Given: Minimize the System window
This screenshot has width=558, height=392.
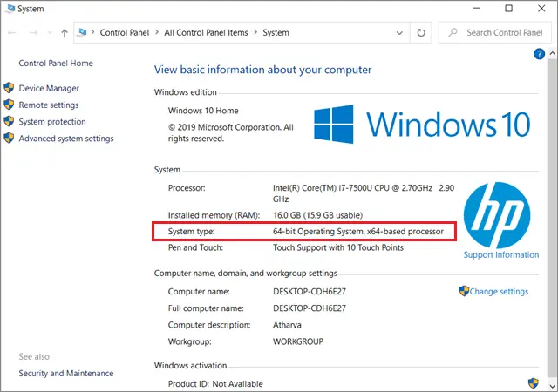Looking at the screenshot, I should coord(476,8).
